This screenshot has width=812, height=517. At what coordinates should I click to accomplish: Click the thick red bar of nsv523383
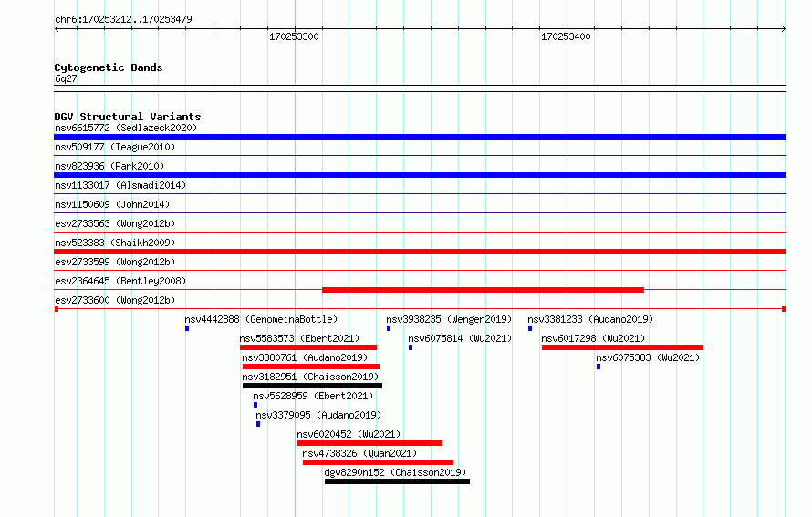point(420,252)
